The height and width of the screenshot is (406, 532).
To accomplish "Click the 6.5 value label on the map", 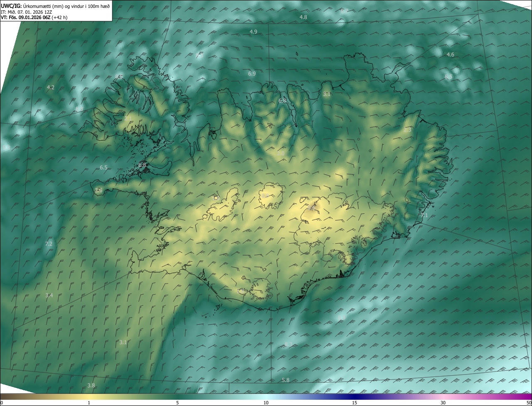I will [103, 167].
